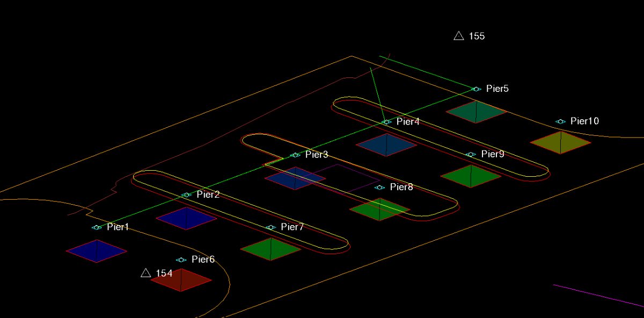Screen dimensions: 644x318
Task: Click the Pier3 label text
Action: 317,155
